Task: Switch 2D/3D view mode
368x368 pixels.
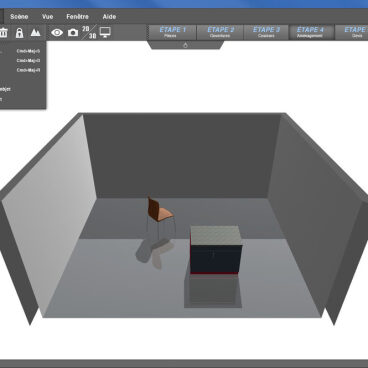Action: pyautogui.click(x=89, y=32)
